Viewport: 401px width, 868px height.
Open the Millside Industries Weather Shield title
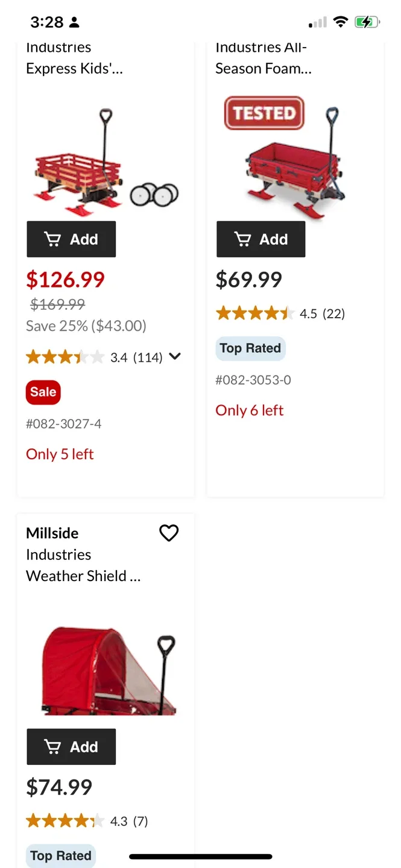pos(83,555)
